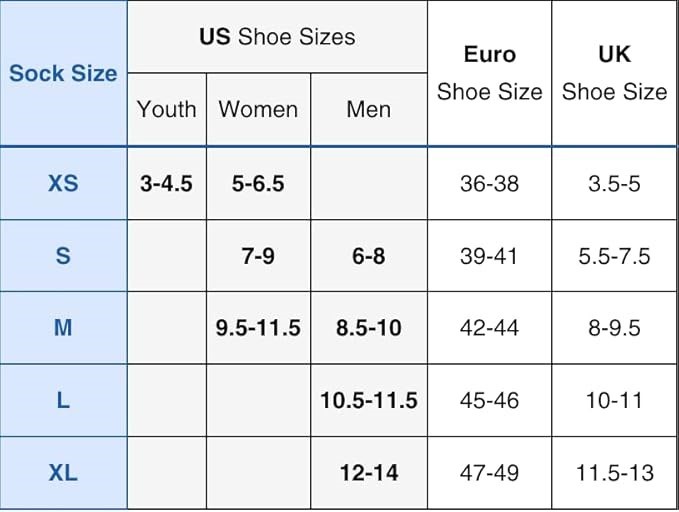Select the US Shoe Sizes header

click(277, 37)
